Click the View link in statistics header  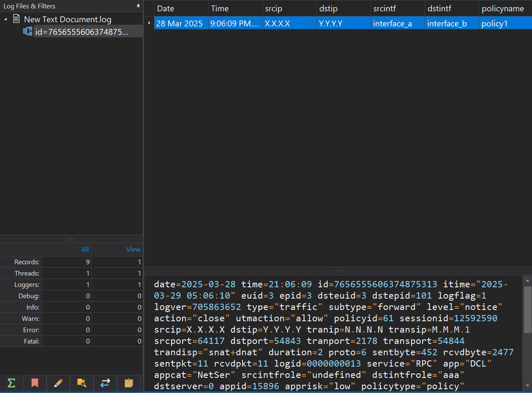tap(133, 249)
